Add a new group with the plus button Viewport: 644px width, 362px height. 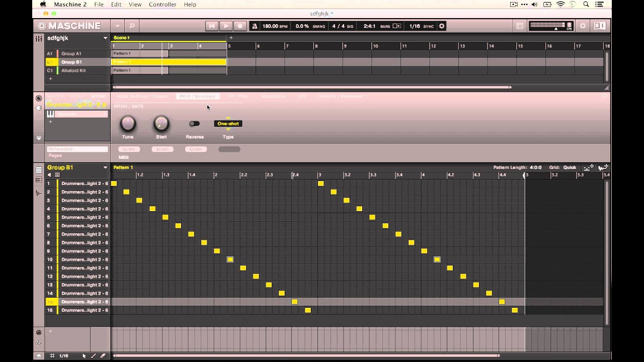50,79
